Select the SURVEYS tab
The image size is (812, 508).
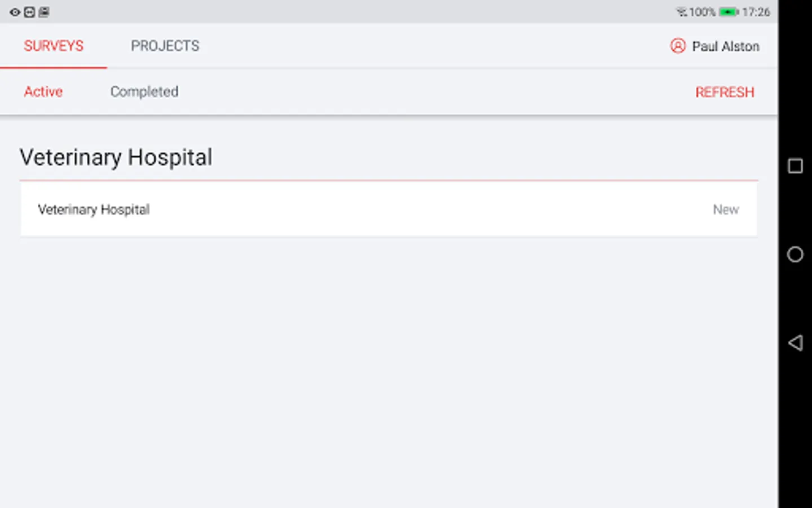pyautogui.click(x=54, y=46)
